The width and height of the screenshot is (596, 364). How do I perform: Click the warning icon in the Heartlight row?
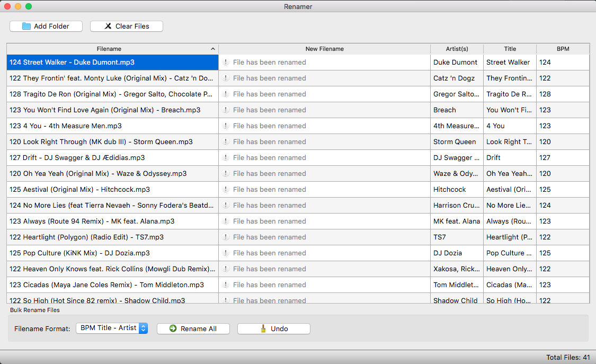pos(226,237)
